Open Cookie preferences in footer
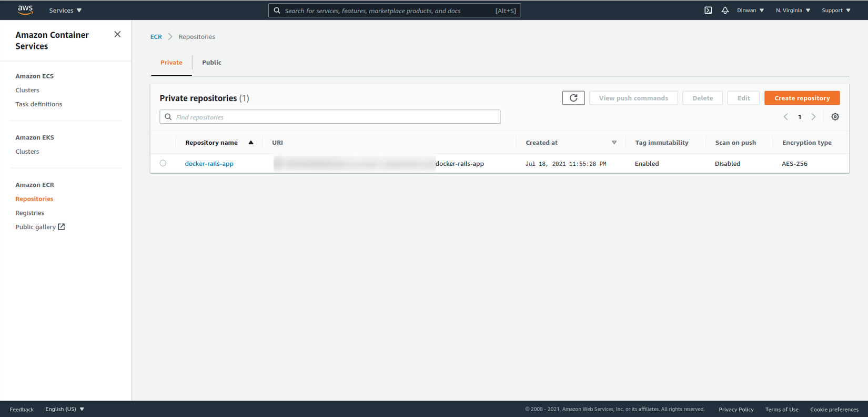The image size is (868, 417). click(834, 409)
